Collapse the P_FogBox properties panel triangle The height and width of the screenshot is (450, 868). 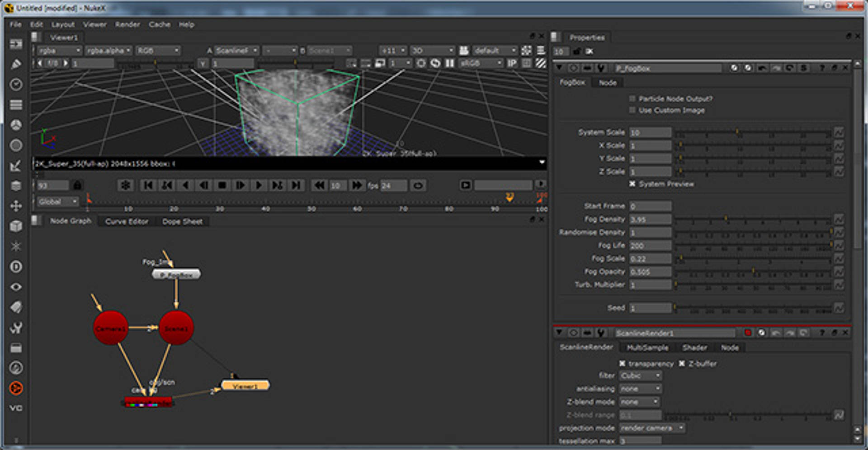(560, 68)
